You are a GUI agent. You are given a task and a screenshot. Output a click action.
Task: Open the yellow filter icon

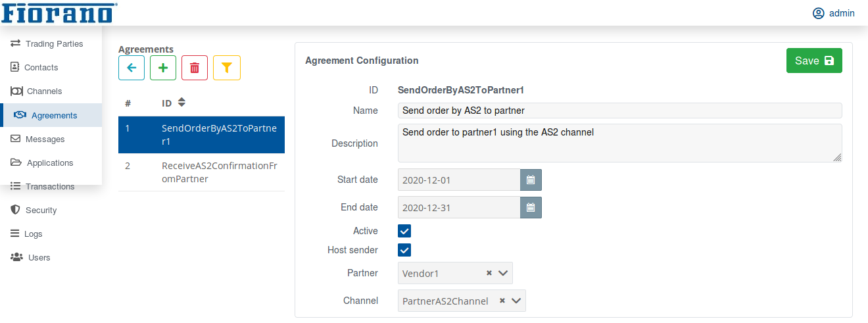pyautogui.click(x=227, y=68)
